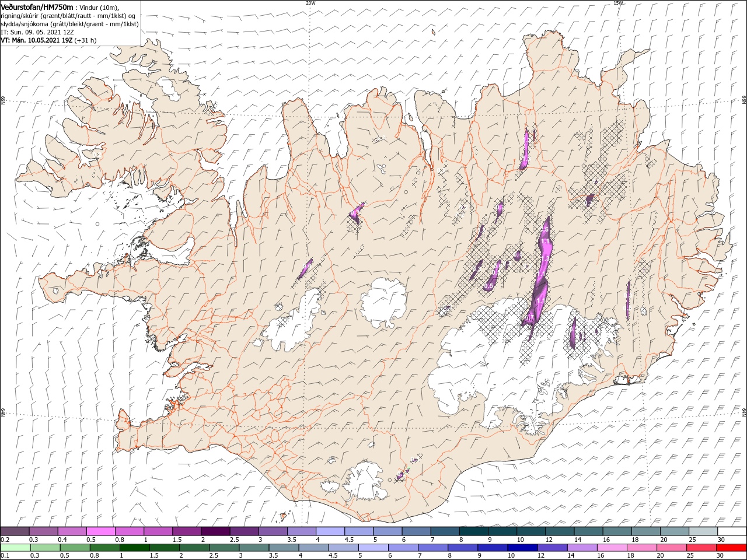Select the orchid 0.4 swatch on snow scale

tap(73, 531)
